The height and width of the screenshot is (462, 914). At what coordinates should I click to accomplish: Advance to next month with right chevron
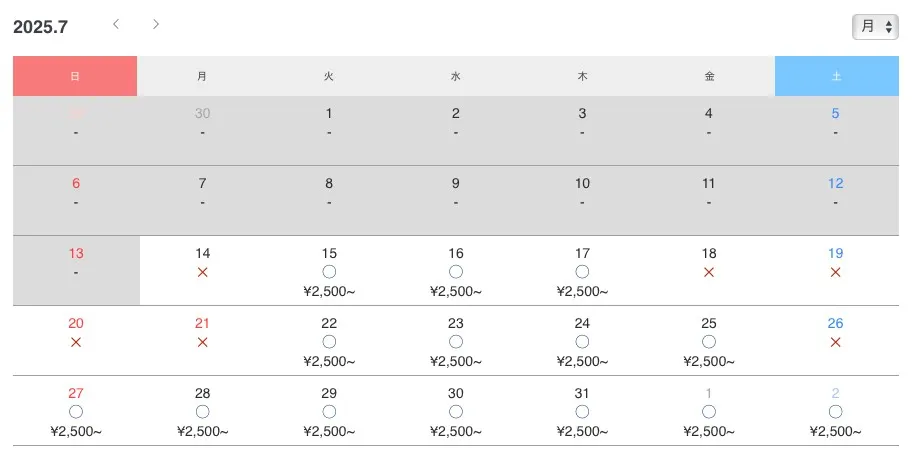tap(156, 24)
